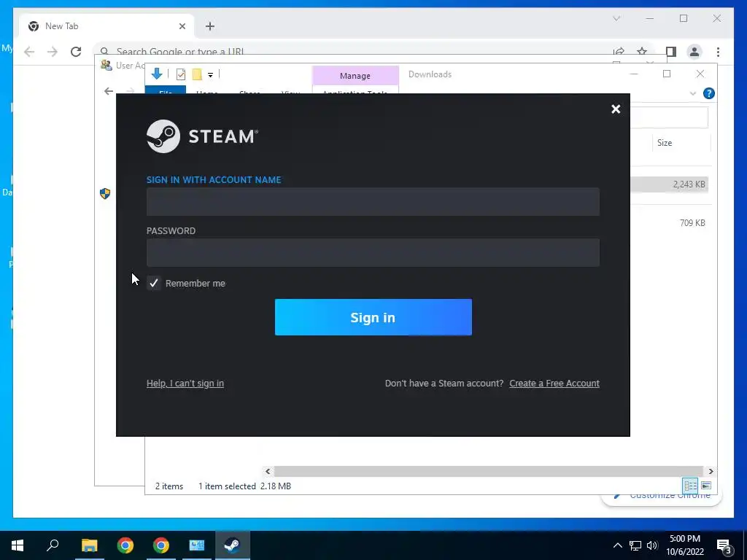This screenshot has width=747, height=560.
Task: Click back arrow in User Account window
Action: (109, 91)
